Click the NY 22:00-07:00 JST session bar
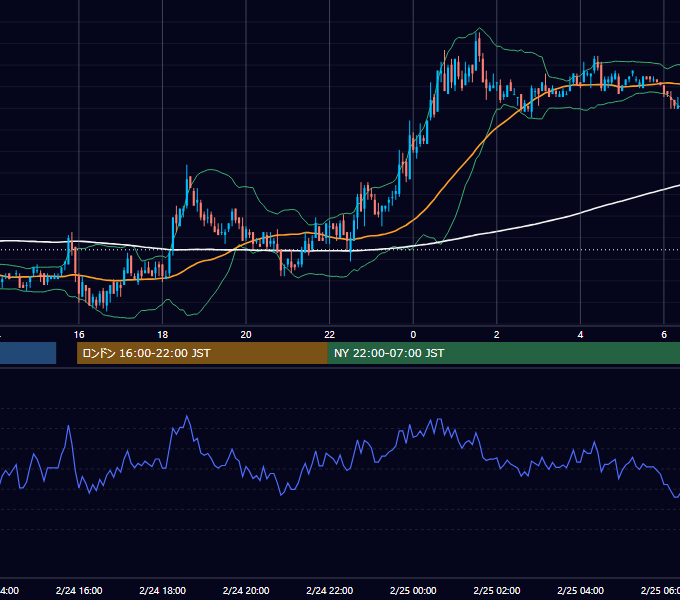Viewport: 680px width, 600px height. click(x=503, y=353)
